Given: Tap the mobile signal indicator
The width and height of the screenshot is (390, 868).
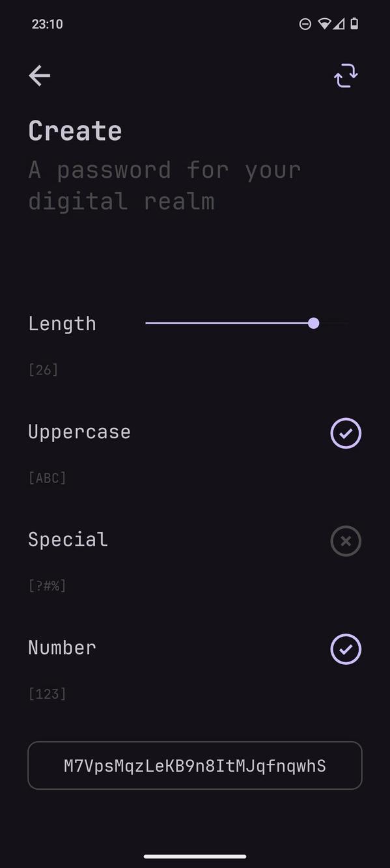Looking at the screenshot, I should point(339,24).
